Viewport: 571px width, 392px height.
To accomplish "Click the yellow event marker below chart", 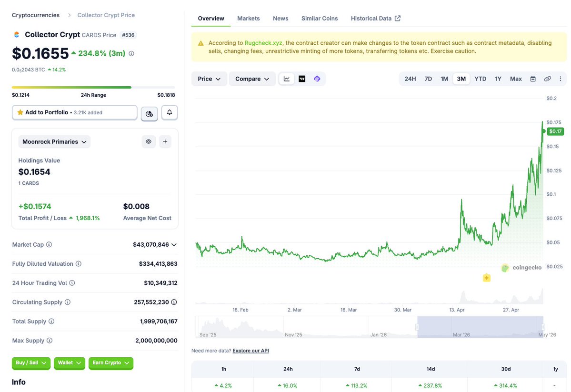I will click(x=487, y=278).
